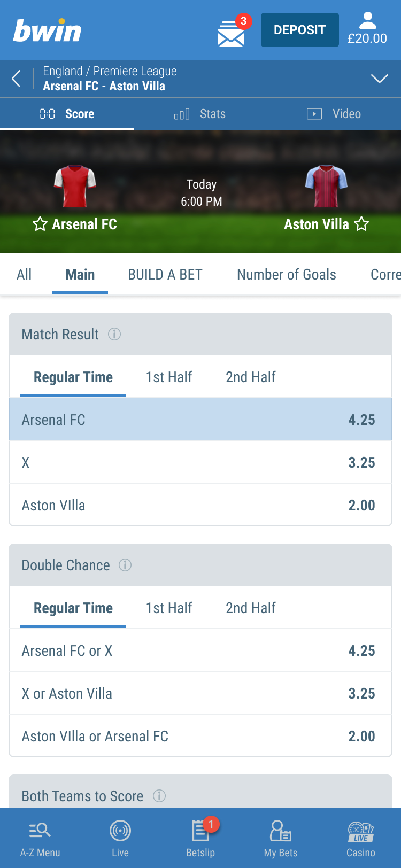Switch to the Stats tab
Screen dimensions: 401x868
pyautogui.click(x=200, y=114)
